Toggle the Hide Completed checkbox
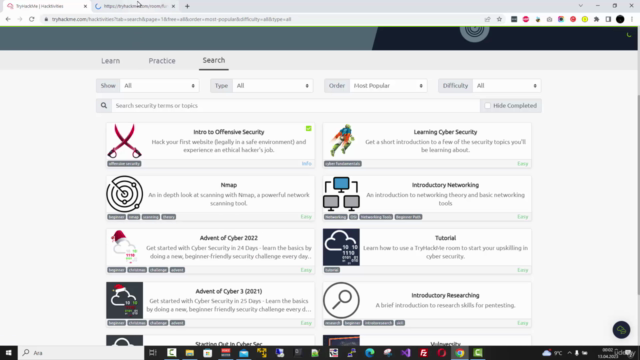 (x=487, y=106)
